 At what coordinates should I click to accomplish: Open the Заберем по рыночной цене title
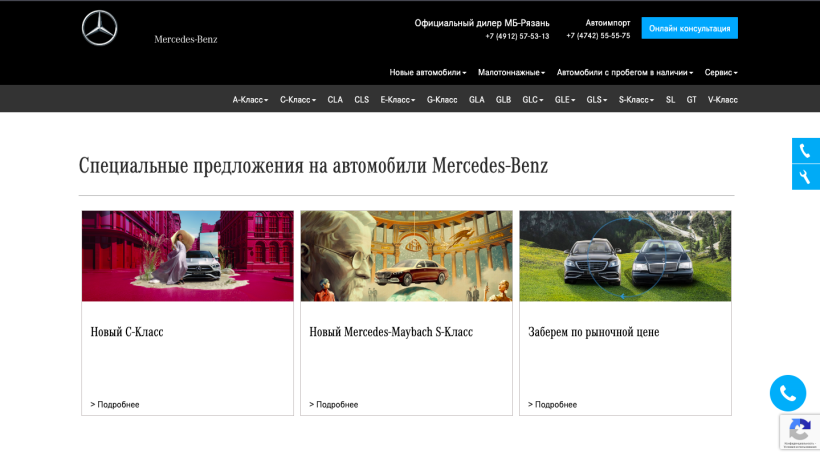[594, 332]
